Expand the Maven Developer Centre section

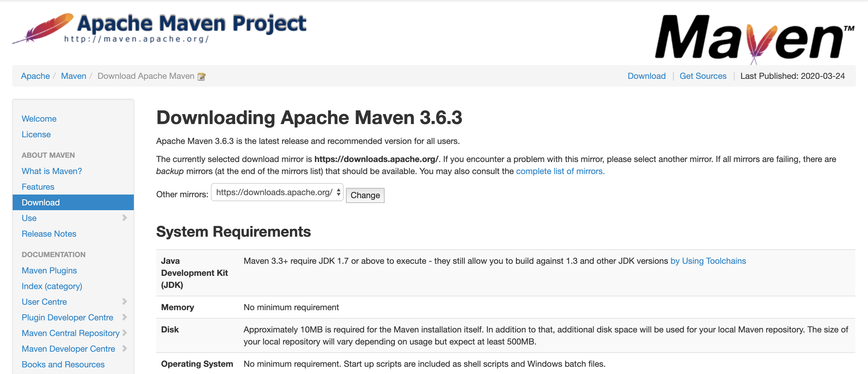[125, 348]
